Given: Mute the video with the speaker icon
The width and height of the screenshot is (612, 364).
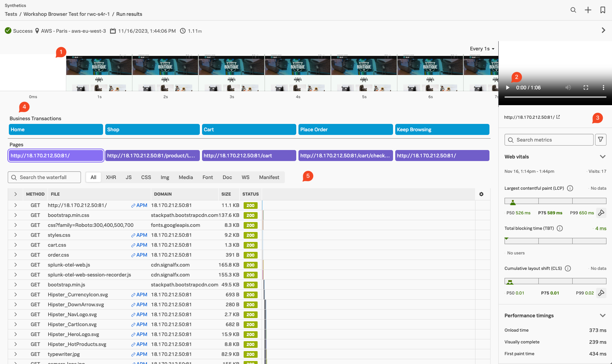Looking at the screenshot, I should [x=568, y=88].
